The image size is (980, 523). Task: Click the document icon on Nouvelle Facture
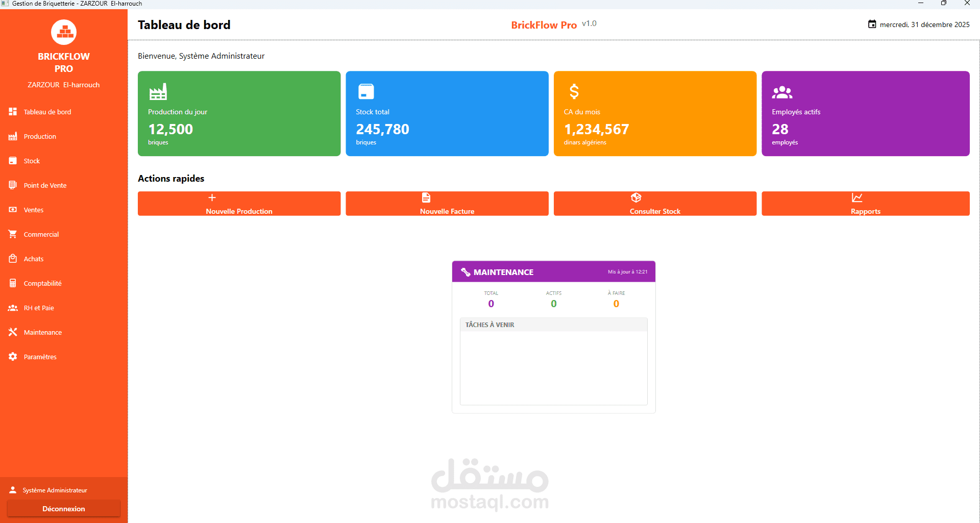[426, 198]
